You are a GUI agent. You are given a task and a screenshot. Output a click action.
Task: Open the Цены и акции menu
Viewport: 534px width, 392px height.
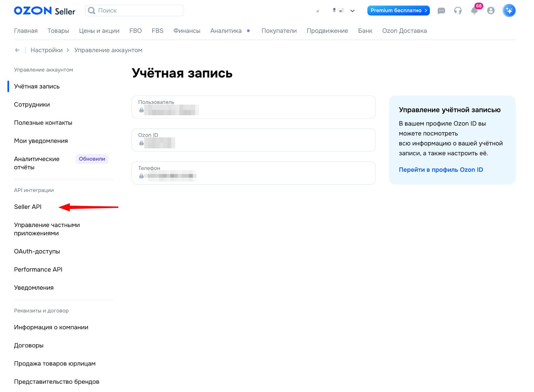[x=99, y=31]
